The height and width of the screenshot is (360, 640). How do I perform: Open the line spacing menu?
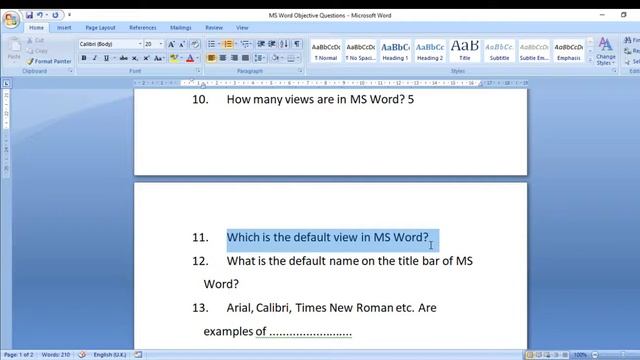tap(259, 58)
